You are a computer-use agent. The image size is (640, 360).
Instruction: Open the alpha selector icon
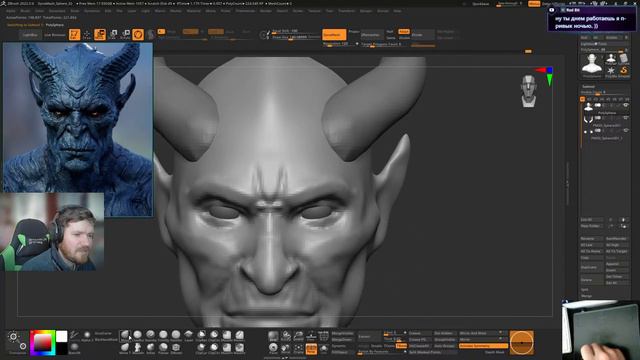tap(87, 336)
